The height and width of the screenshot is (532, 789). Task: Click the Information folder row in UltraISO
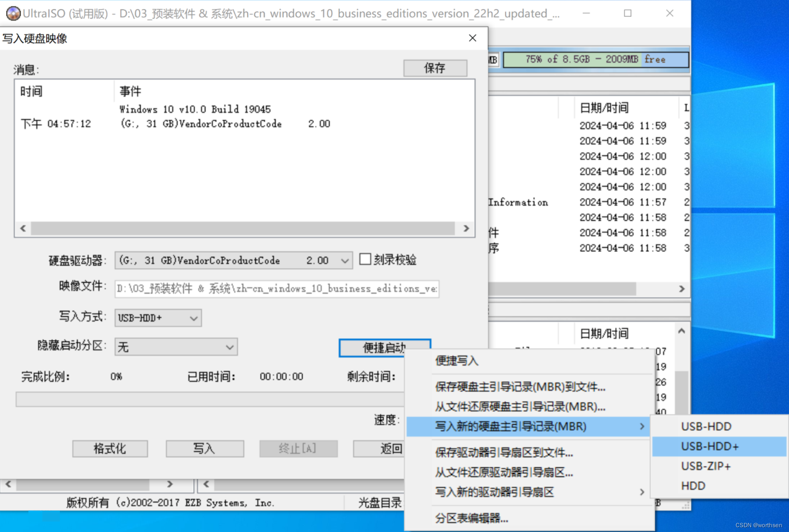(518, 202)
